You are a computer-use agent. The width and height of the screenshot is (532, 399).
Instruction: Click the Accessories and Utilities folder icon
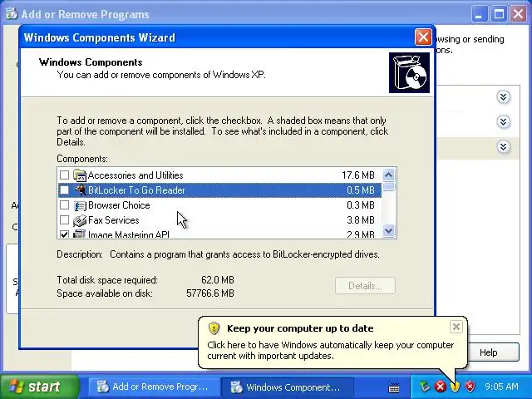[80, 175]
